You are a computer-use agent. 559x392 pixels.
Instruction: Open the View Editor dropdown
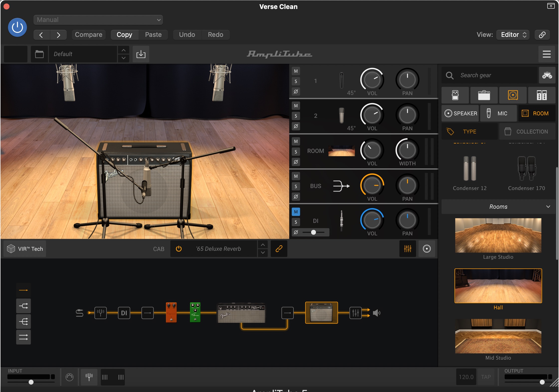point(513,35)
